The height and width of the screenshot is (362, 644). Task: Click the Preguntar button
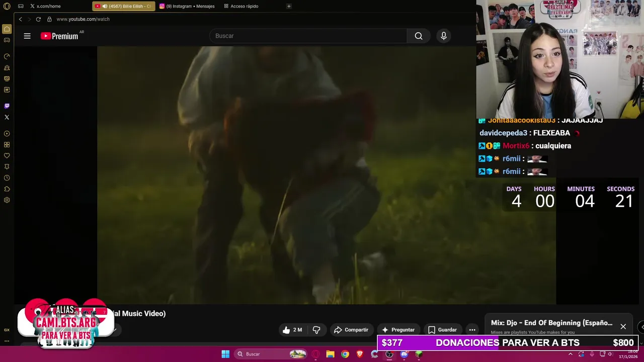coord(398,330)
